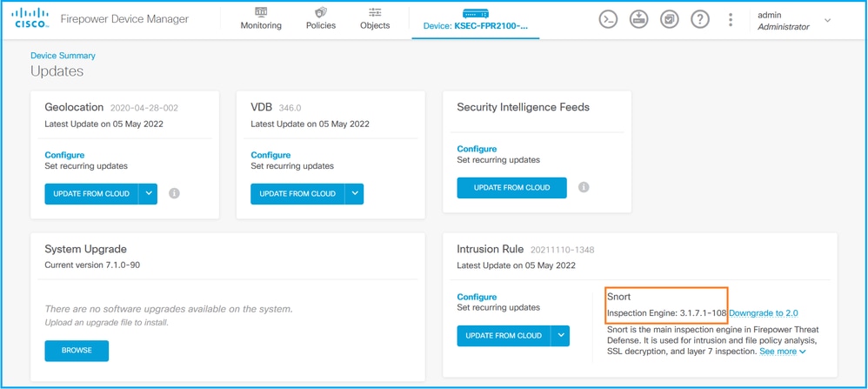Open the Objects tab
Image resolution: width=868 pixels, height=389 pixels.
pyautogui.click(x=375, y=19)
